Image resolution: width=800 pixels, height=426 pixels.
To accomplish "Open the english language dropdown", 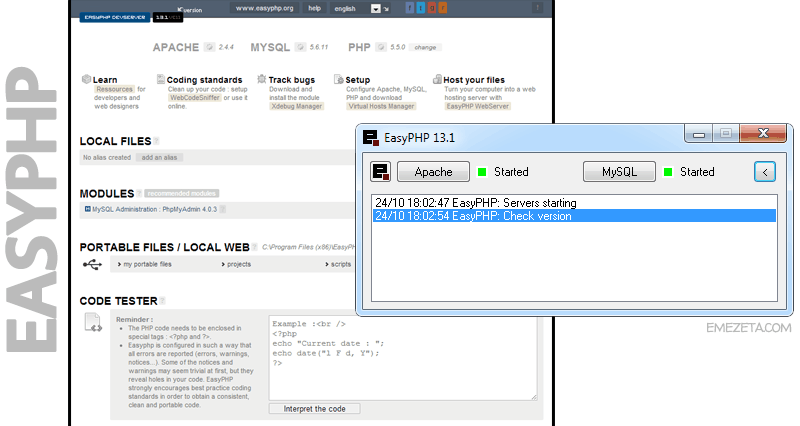I will tap(376, 9).
